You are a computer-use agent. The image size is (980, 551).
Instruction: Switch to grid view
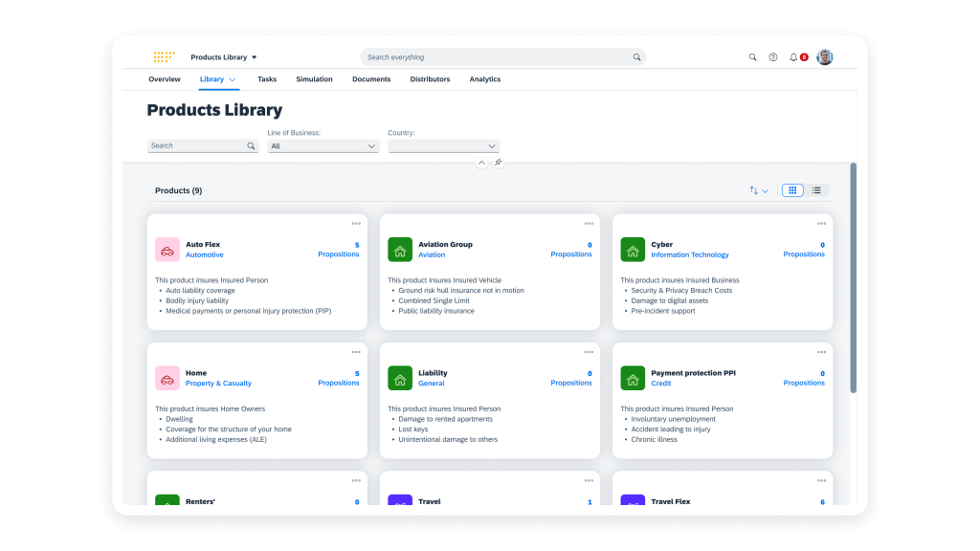point(792,190)
